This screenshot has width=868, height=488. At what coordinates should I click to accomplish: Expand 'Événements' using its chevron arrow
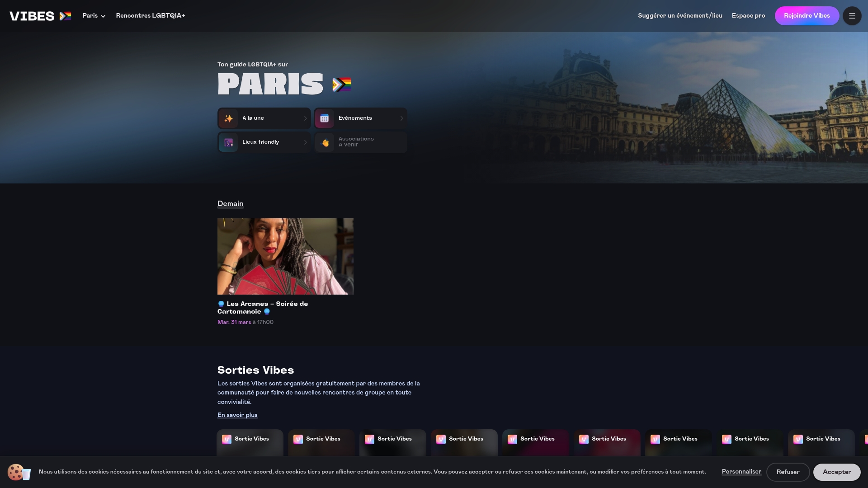[401, 118]
